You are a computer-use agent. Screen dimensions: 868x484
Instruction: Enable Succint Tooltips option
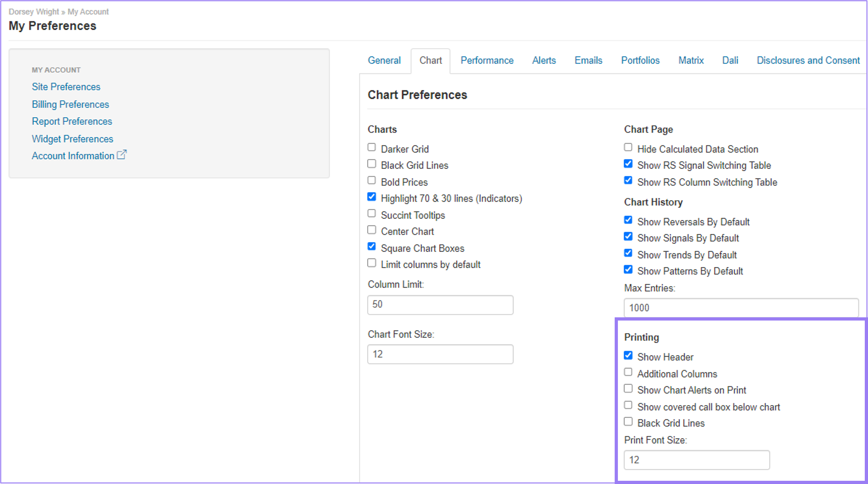point(372,213)
